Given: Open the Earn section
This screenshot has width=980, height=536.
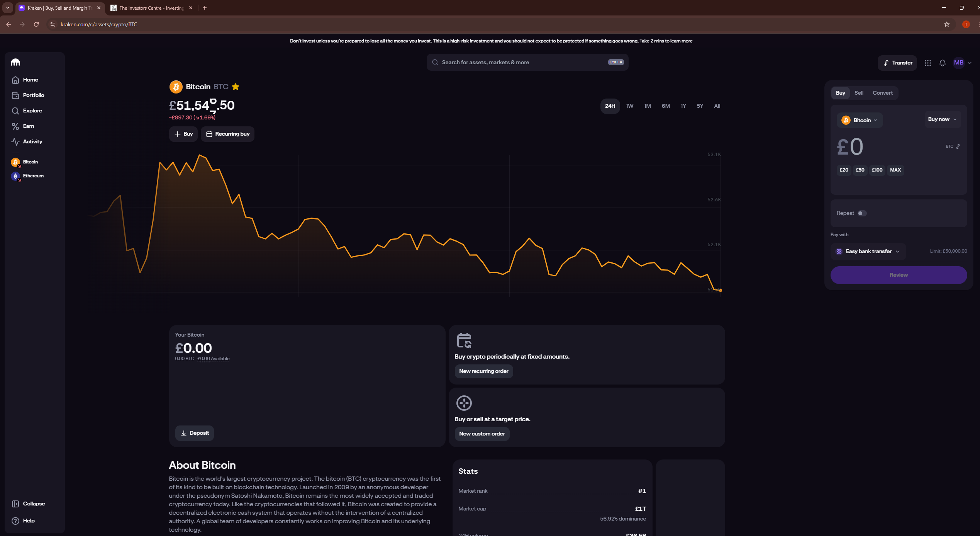Looking at the screenshot, I should [x=23, y=126].
